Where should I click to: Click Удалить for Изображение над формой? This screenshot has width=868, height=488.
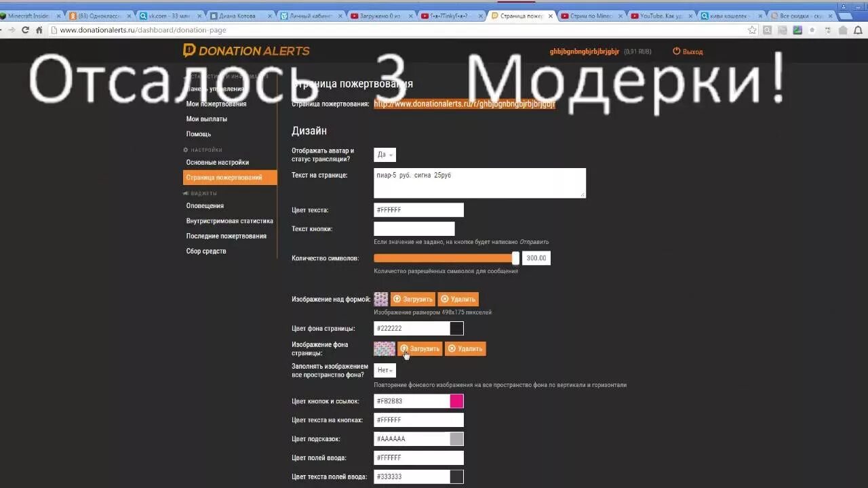click(x=458, y=299)
